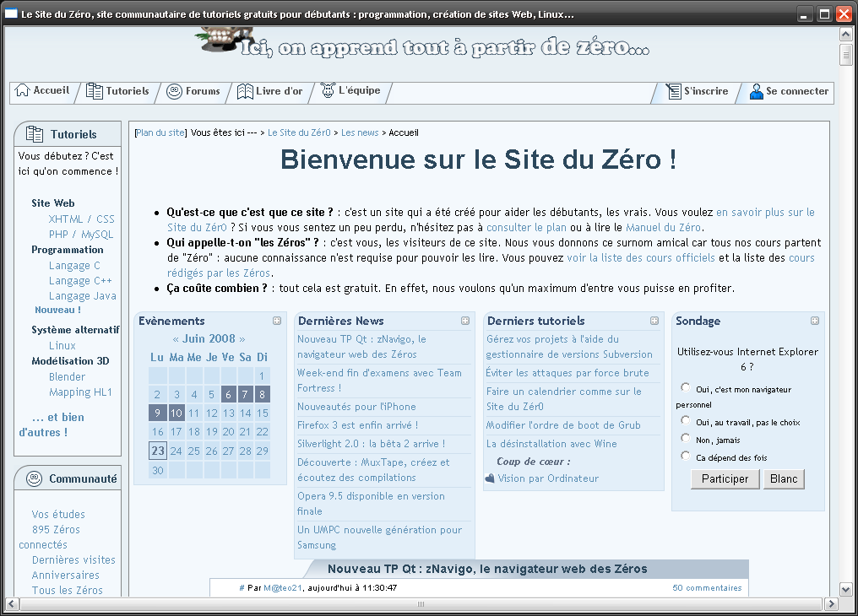
Task: Select "Non, jamais" poll answer
Action: pyautogui.click(x=686, y=439)
